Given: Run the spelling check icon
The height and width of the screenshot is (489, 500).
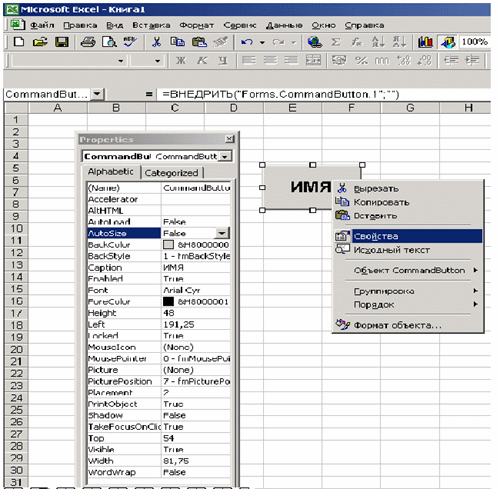Looking at the screenshot, I should (x=130, y=42).
